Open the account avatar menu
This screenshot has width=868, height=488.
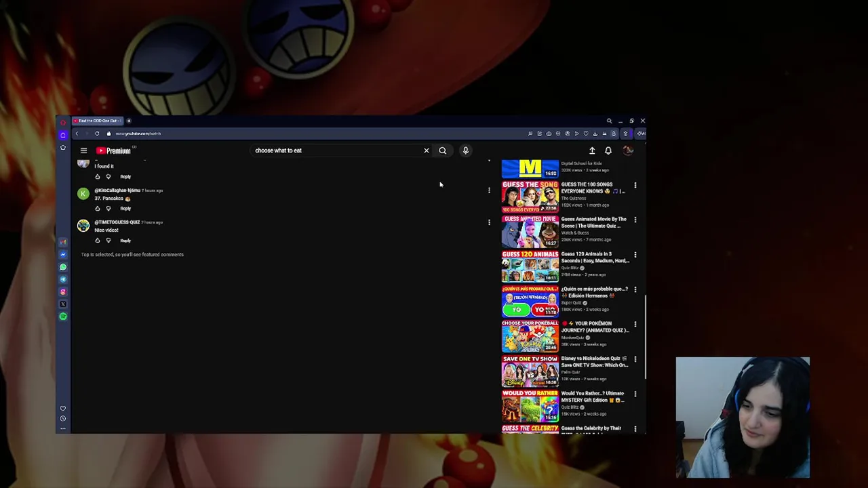pos(628,150)
